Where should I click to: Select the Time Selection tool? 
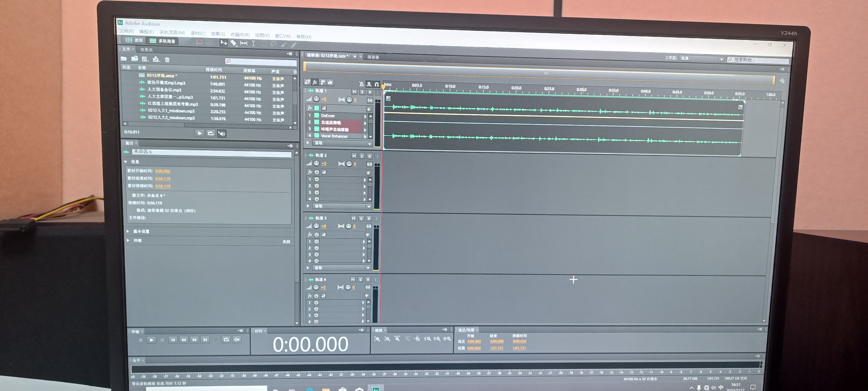tap(253, 43)
